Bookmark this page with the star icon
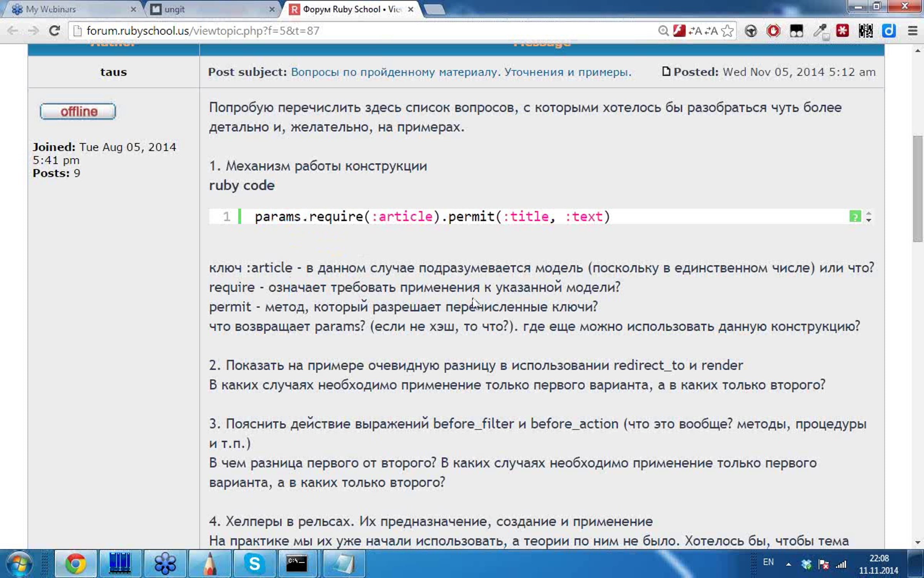Image resolution: width=924 pixels, height=578 pixels. pos(727,31)
